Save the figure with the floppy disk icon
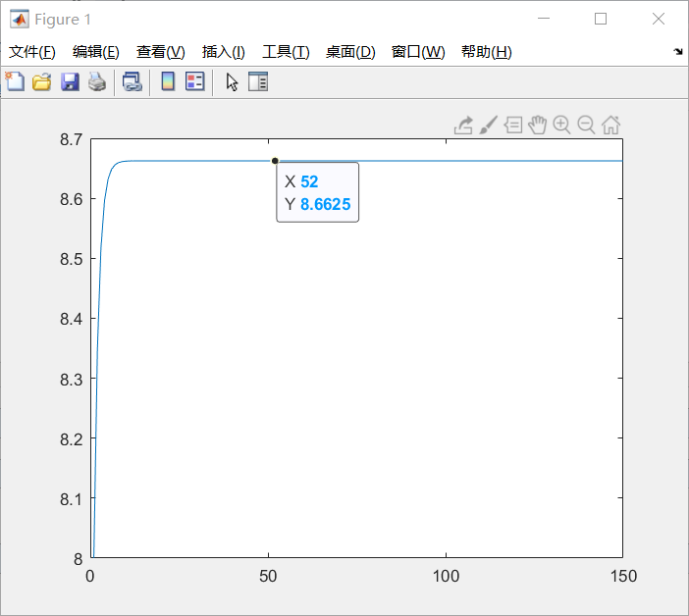 70,82
